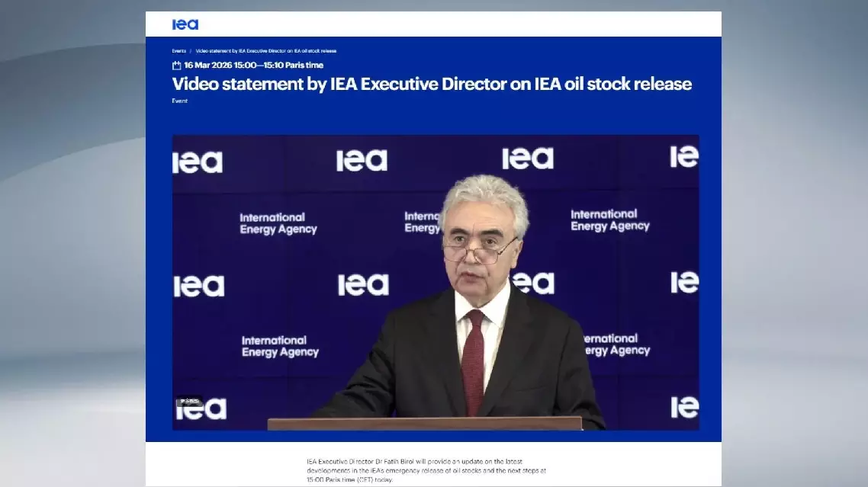Click the top-right cut-off IEA logo in video
868x487 pixels.
(684, 157)
